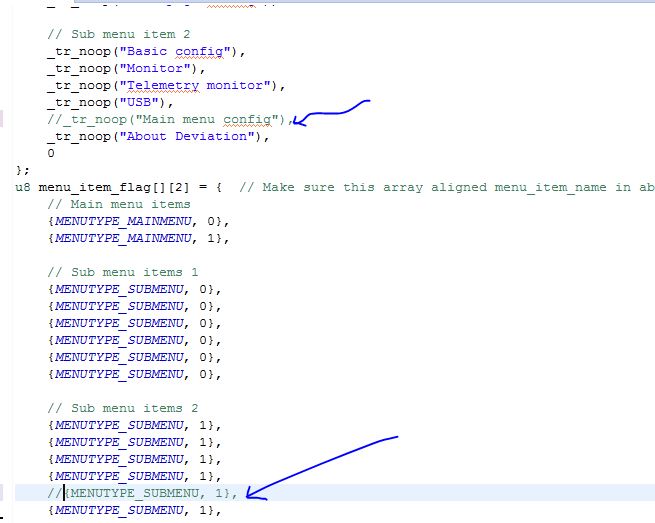The image size is (655, 523).
Task: Click the "// Main menu items" comment
Action: coord(119,204)
